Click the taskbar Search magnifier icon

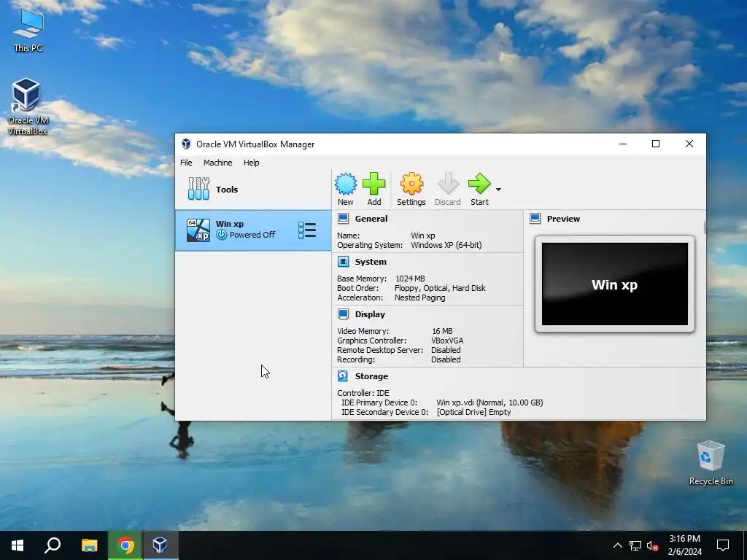click(x=53, y=545)
